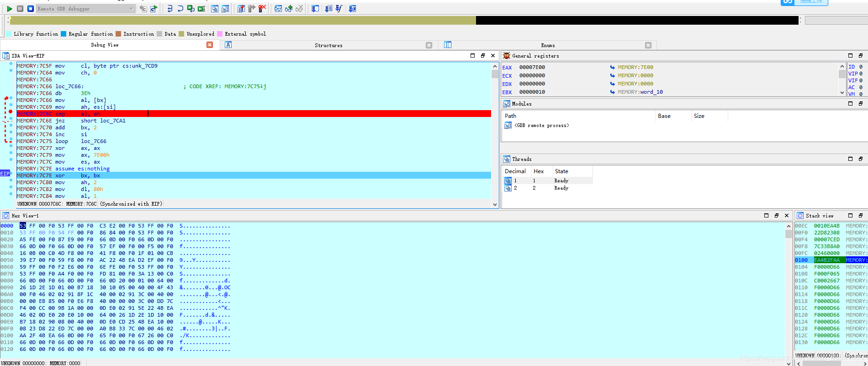Select the EIP line xor bx, bx

point(254,175)
